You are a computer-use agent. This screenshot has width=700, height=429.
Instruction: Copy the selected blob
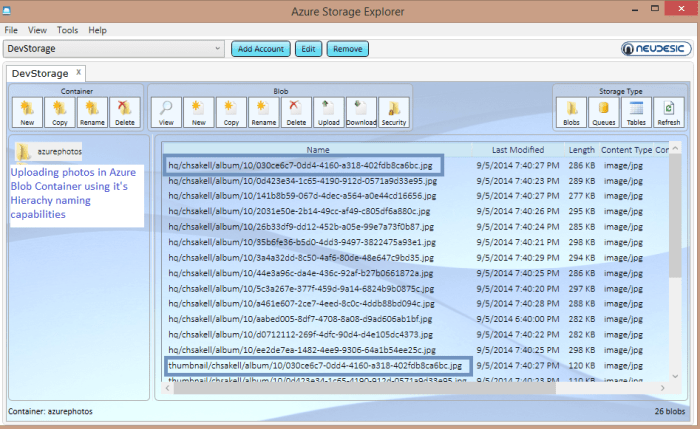click(231, 112)
